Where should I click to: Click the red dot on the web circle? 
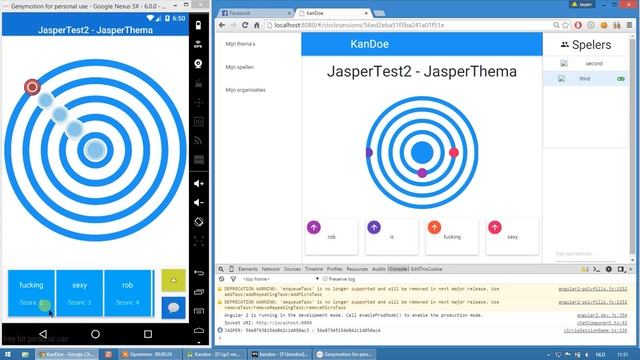pos(454,152)
